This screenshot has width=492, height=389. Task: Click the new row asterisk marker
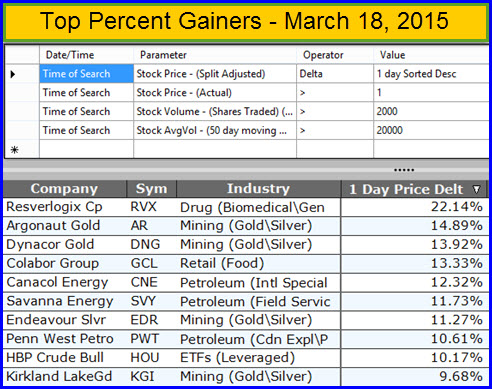14,150
